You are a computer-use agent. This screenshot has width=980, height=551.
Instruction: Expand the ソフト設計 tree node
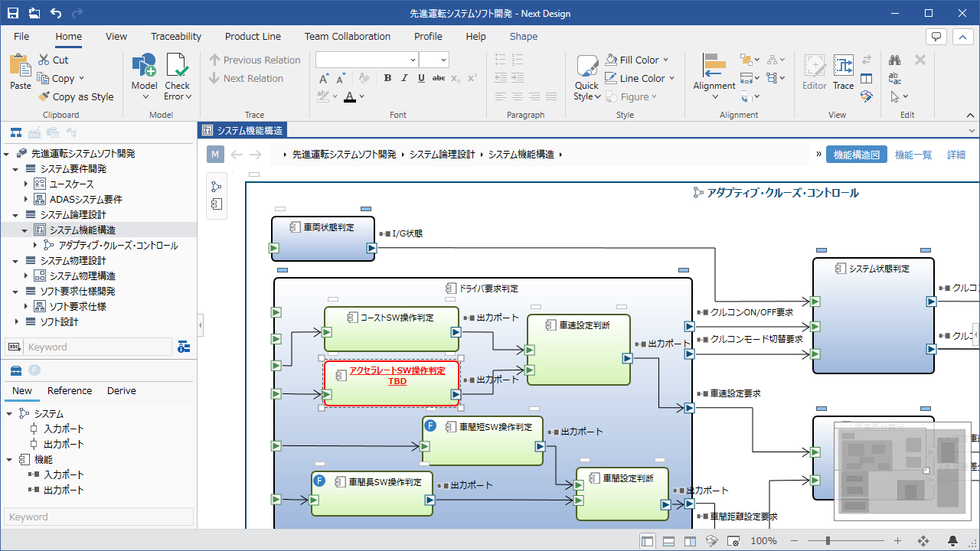15,322
